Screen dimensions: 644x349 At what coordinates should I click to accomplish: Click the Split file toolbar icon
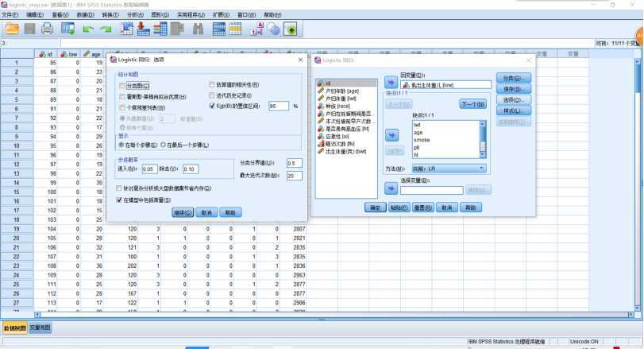219,29
